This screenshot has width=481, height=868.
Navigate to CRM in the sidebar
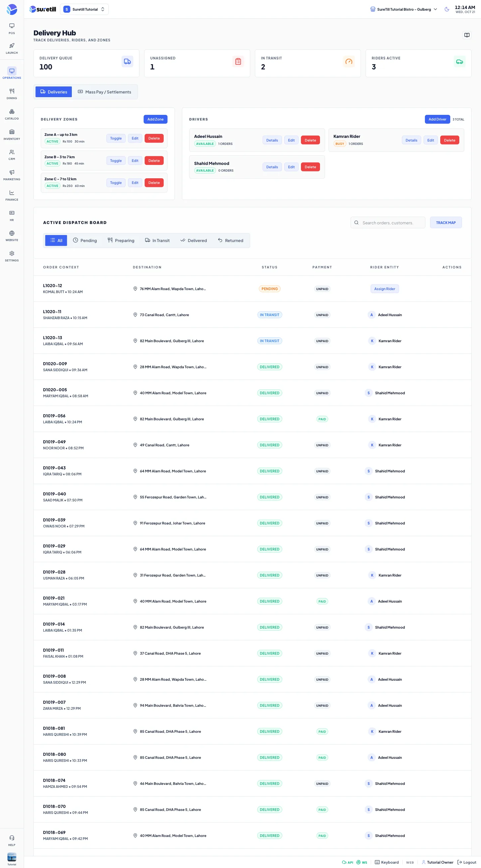tap(12, 155)
